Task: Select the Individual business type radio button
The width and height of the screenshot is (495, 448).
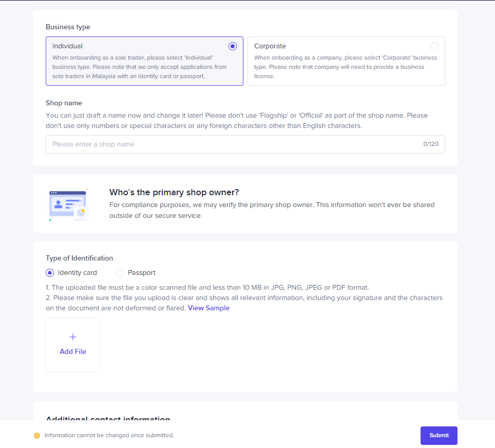Action: coord(232,46)
